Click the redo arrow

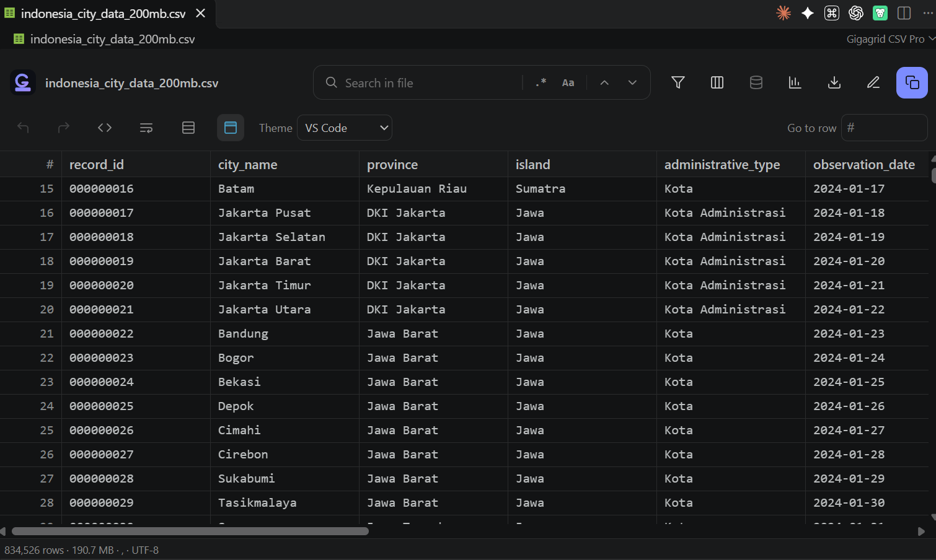pos(63,128)
